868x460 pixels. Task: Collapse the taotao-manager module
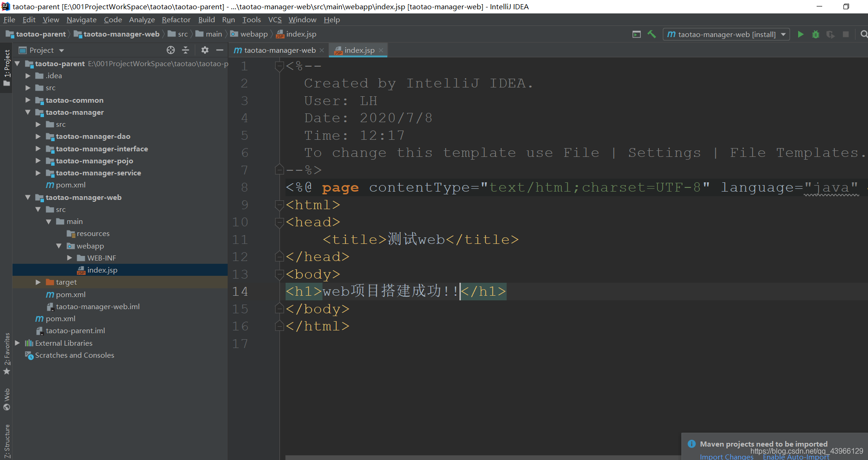[28, 112]
